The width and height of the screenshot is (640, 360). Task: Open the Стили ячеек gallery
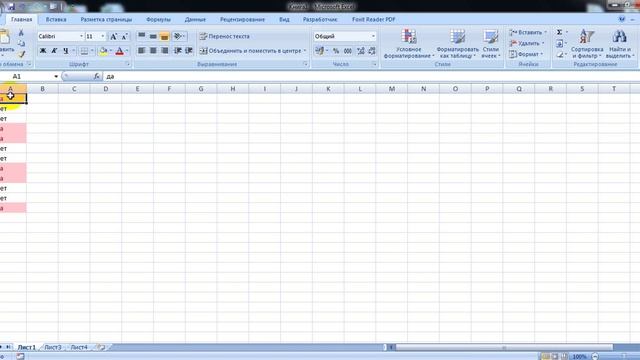(x=491, y=44)
